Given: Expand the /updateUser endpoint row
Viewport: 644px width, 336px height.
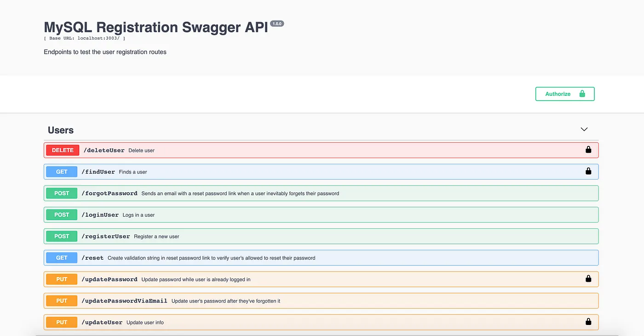Looking at the screenshot, I should point(276,322).
